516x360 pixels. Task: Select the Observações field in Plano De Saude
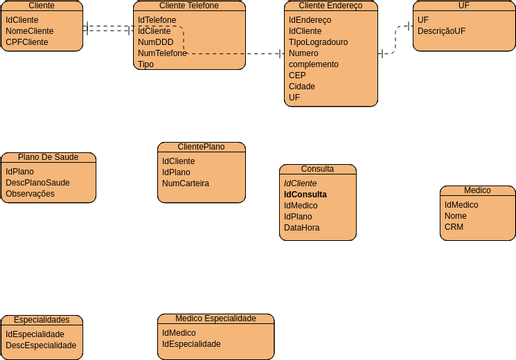30,194
